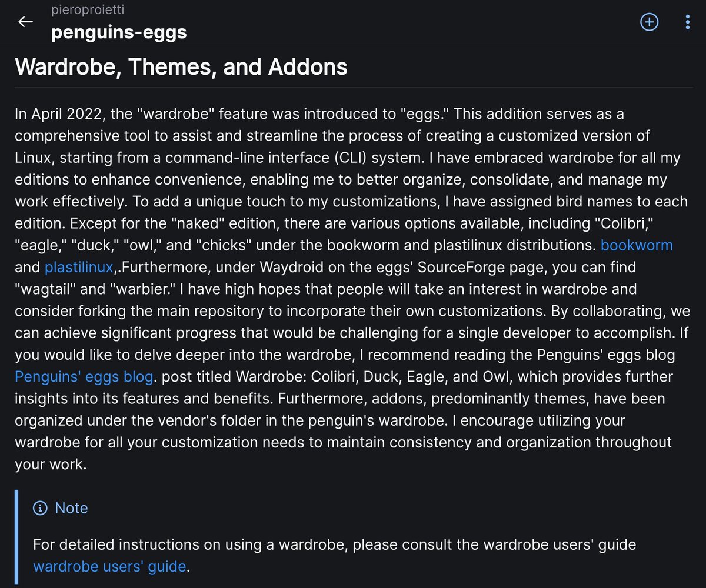Click the Wardrobe, Themes, and Addons heading
Viewport: 706px width, 588px height.
[x=181, y=66]
